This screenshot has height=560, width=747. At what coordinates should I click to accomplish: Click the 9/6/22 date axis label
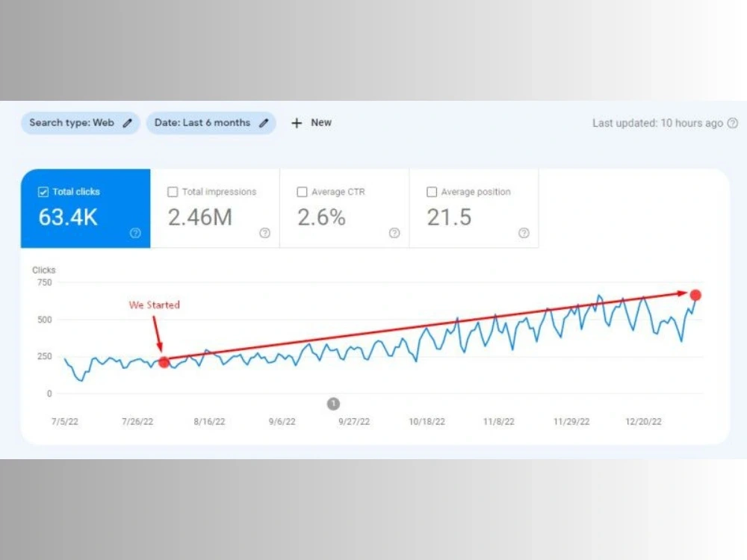282,421
